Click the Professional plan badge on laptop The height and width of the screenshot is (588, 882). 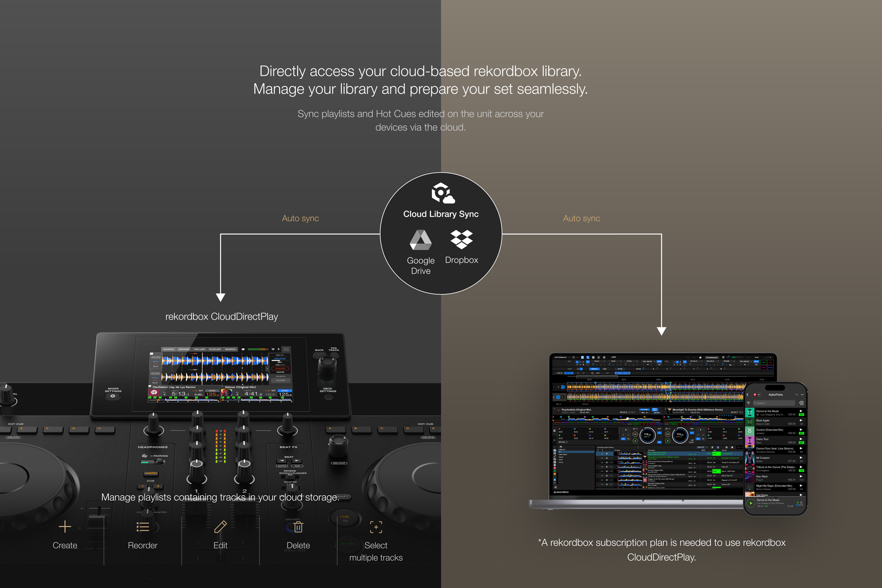tap(712, 357)
